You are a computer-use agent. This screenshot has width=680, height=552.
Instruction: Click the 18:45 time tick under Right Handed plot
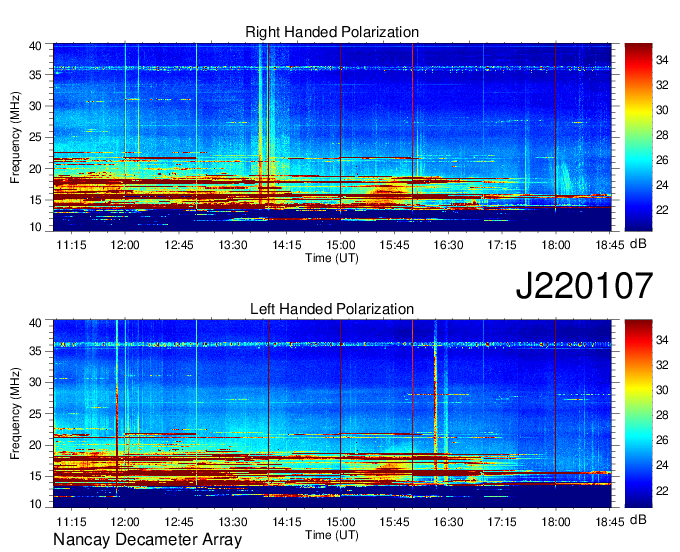[x=609, y=245]
